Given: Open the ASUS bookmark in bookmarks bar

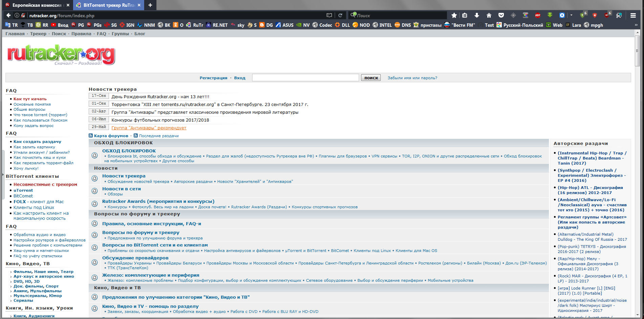Looking at the screenshot, I should click(284, 25).
